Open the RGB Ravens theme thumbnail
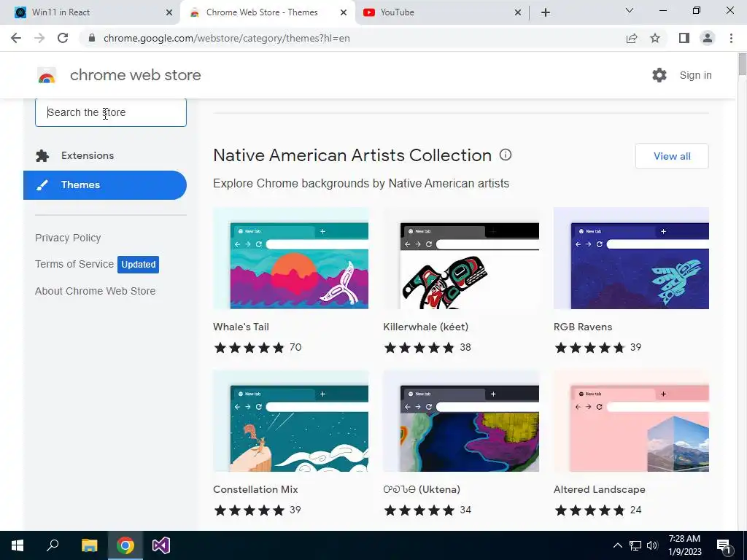 631,258
